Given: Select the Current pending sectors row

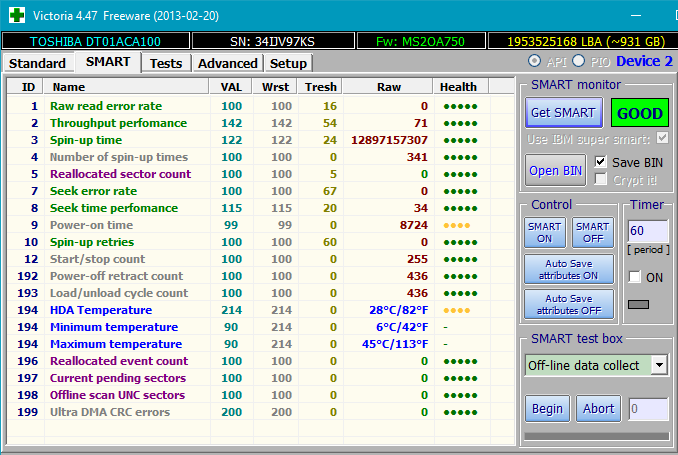Looking at the screenshot, I should click(x=261, y=378).
